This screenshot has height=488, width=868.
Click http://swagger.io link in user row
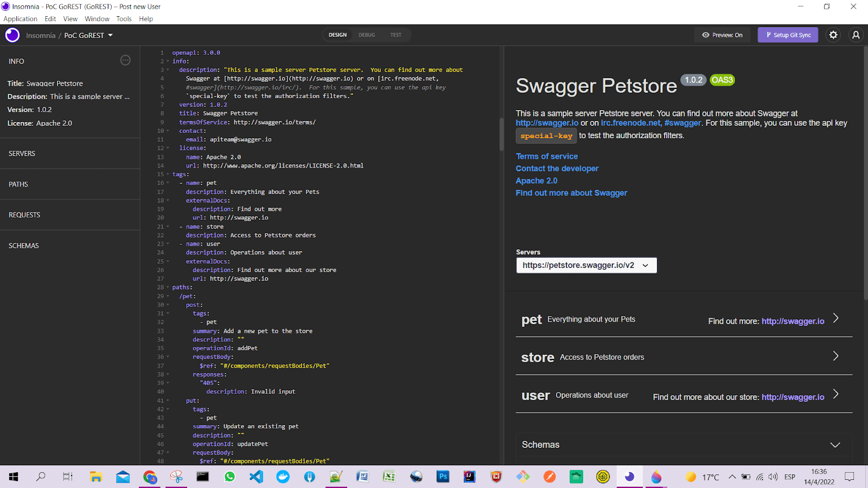coord(793,397)
